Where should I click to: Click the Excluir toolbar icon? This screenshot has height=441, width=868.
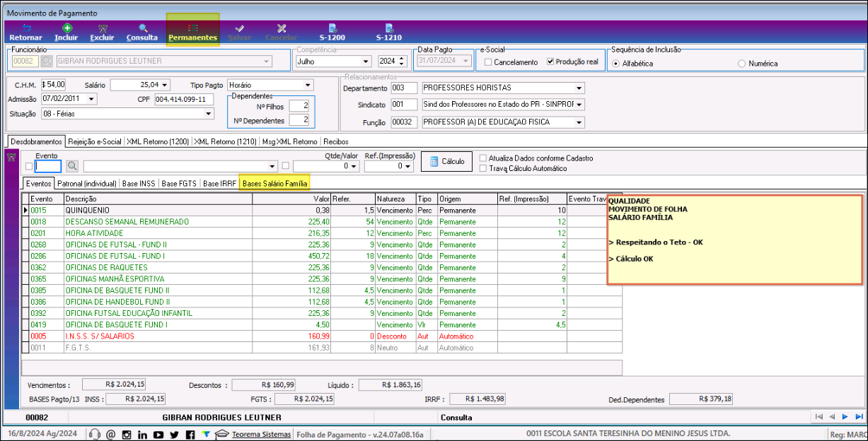[102, 28]
